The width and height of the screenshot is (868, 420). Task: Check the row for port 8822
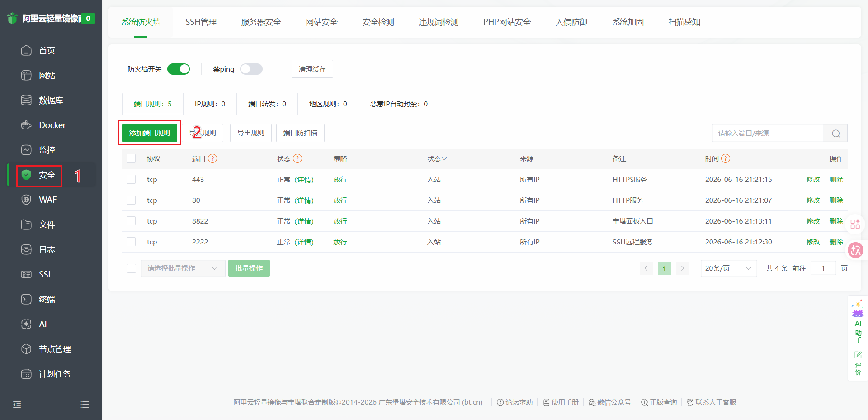pyautogui.click(x=131, y=221)
